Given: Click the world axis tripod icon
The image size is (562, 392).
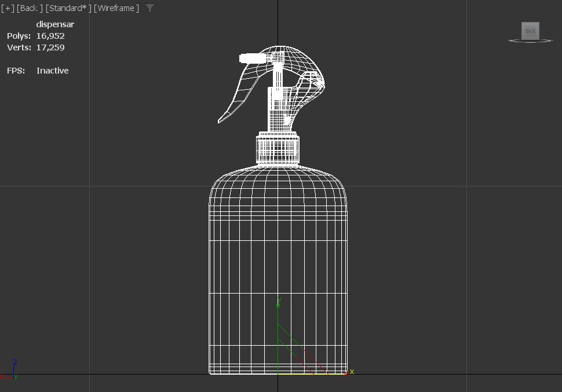Looking at the screenshot, I should click(x=10, y=369).
